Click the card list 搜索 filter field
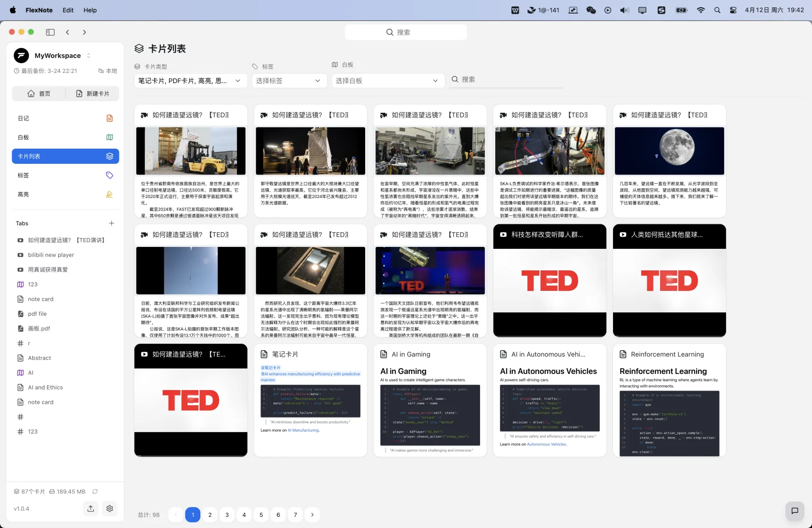812x528 pixels. [x=506, y=80]
